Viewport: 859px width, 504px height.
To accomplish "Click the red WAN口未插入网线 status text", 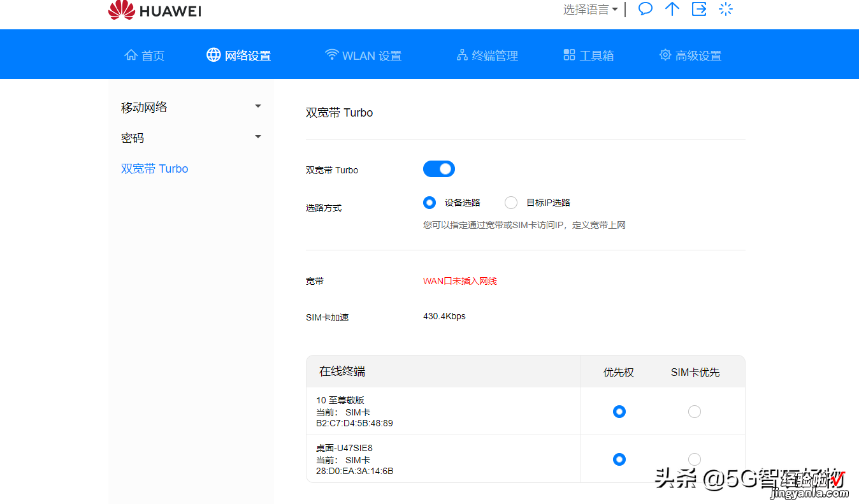I will click(x=460, y=281).
